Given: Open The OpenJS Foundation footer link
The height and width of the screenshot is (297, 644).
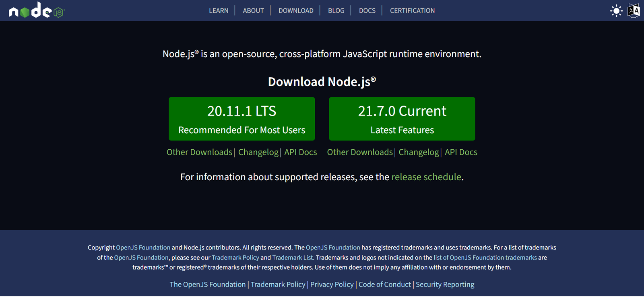Looking at the screenshot, I should tap(208, 285).
